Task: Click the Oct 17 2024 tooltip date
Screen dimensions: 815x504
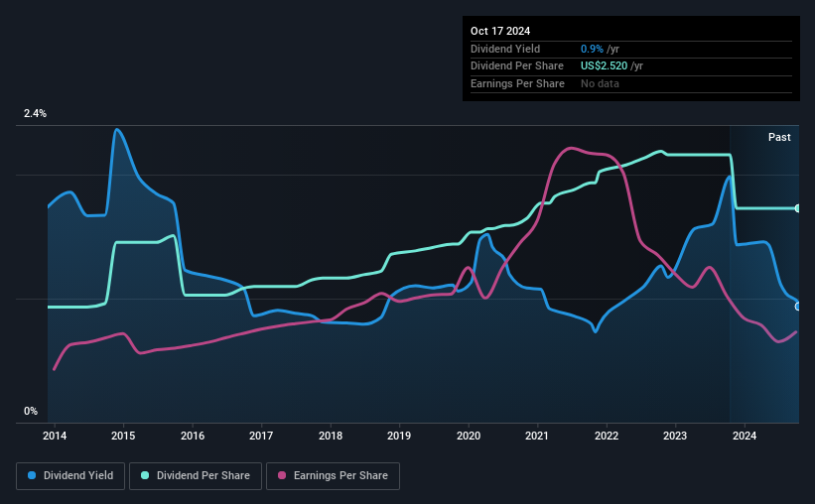Action: point(500,31)
